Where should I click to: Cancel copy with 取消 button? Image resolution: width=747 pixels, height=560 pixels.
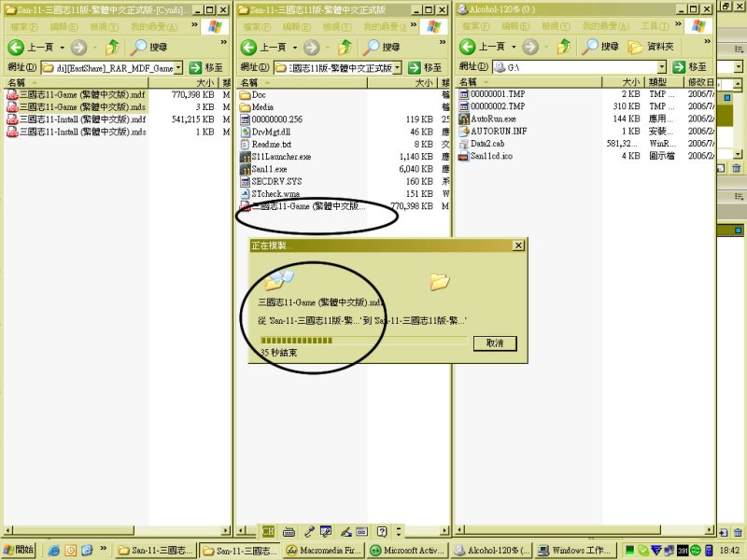pos(495,343)
